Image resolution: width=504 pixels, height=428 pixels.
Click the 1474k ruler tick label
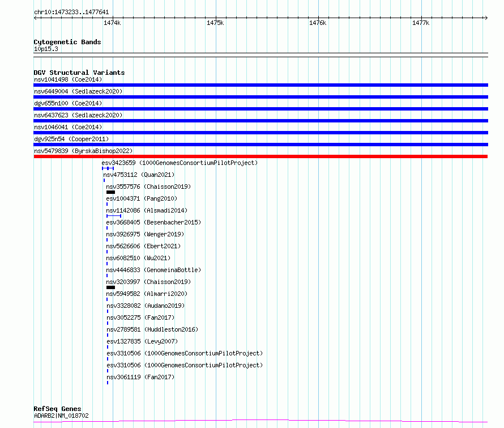click(x=112, y=23)
